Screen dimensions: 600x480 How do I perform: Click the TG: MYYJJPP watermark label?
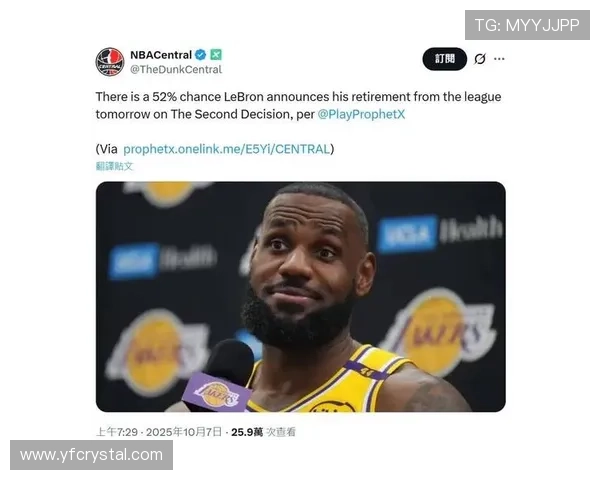tap(527, 25)
